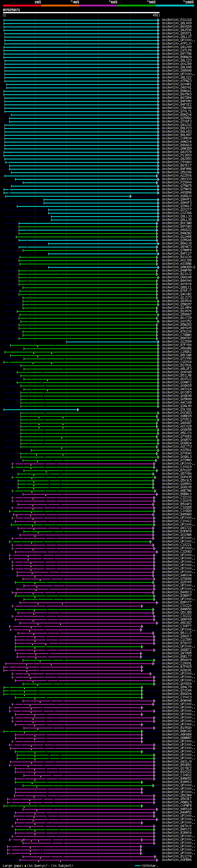197x868 pixels.
Task: Select hit UniRef100_B9N1K1
Action: click(177, 91)
